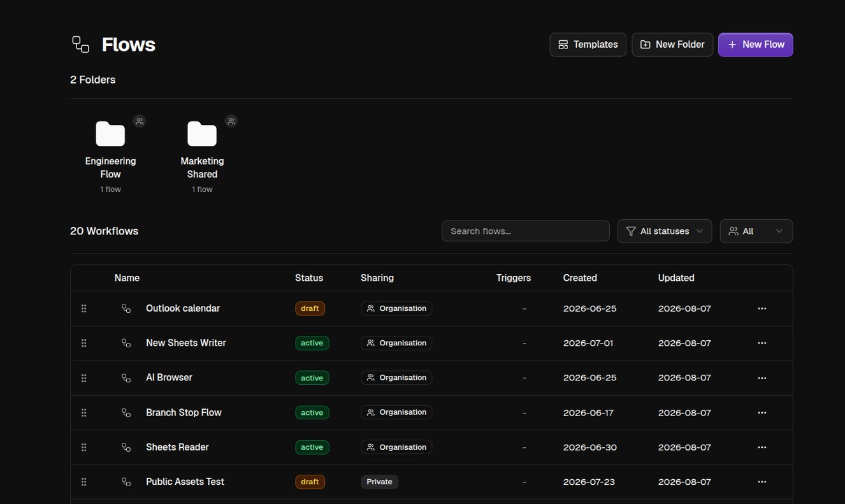Sort by Triggers column header
Viewport: 845px width, 504px height.
click(x=514, y=278)
